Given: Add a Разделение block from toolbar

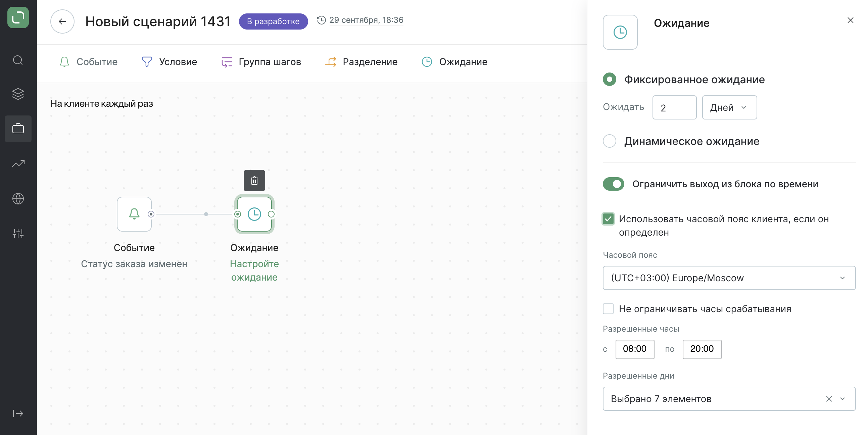Looking at the screenshot, I should [x=361, y=62].
